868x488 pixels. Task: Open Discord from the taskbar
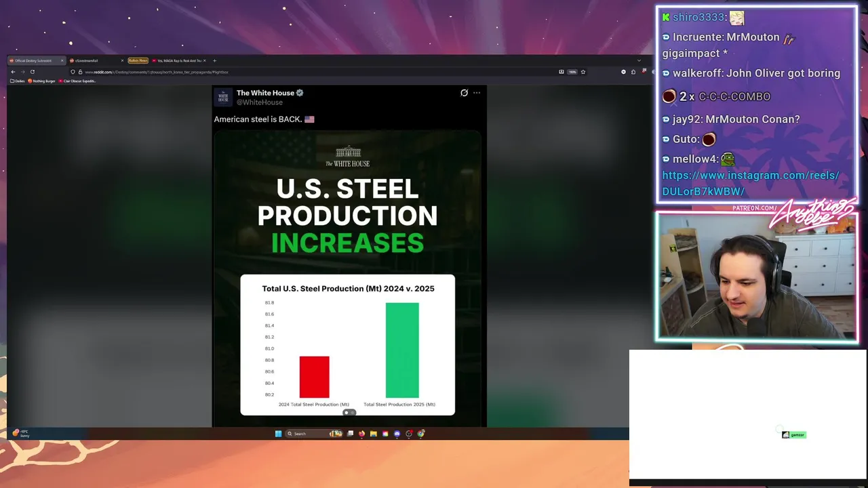click(397, 434)
